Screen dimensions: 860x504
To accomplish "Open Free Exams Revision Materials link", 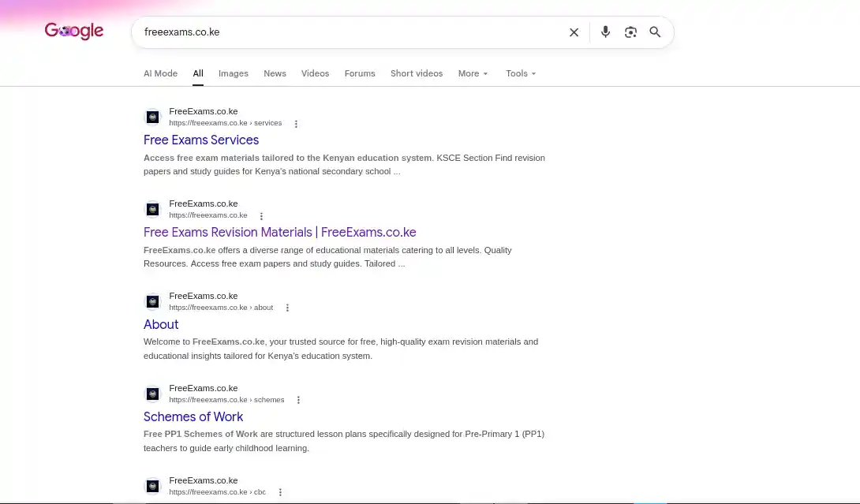I will (280, 232).
